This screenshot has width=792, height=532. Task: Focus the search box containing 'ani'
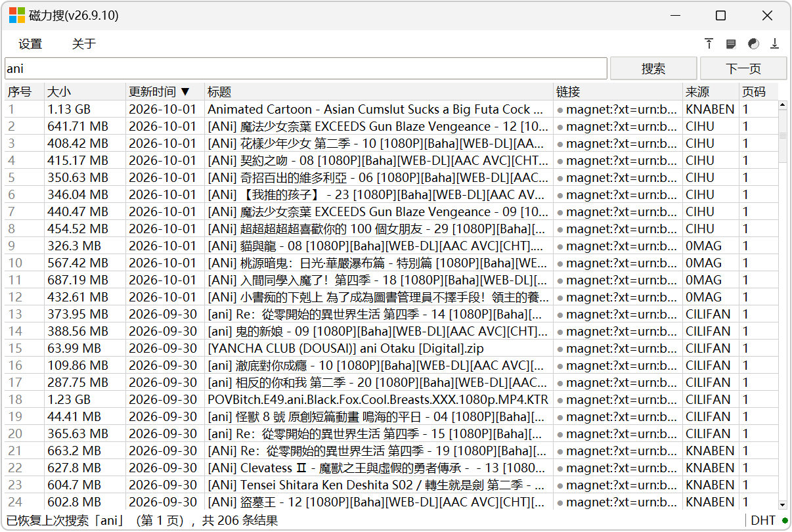[306, 68]
